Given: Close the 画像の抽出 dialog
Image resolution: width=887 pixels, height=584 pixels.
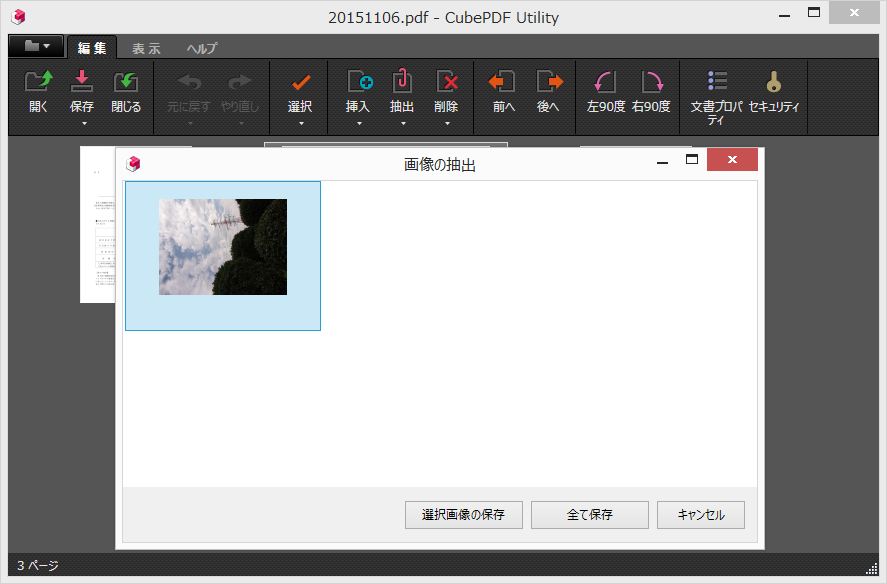Looking at the screenshot, I should [x=732, y=160].
